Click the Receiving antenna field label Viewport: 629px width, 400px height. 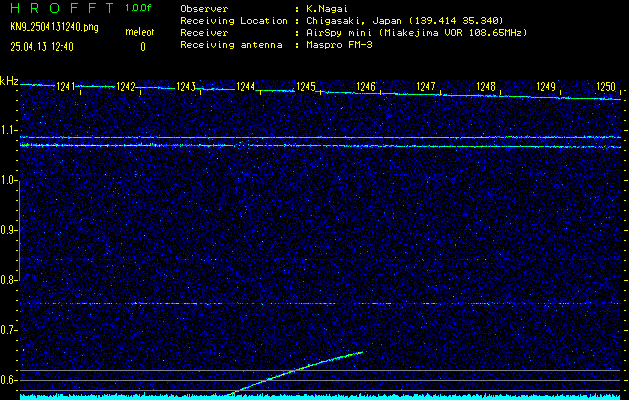231,45
